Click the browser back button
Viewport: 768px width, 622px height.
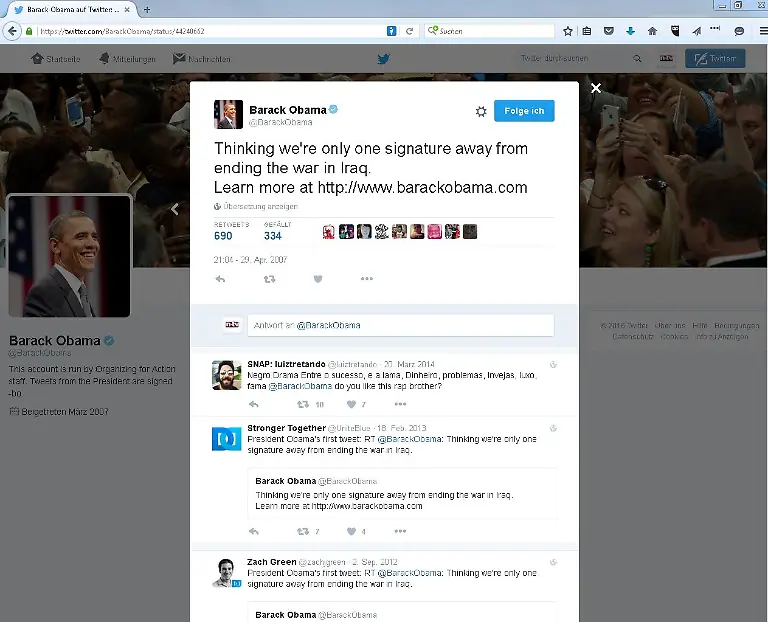(x=13, y=31)
